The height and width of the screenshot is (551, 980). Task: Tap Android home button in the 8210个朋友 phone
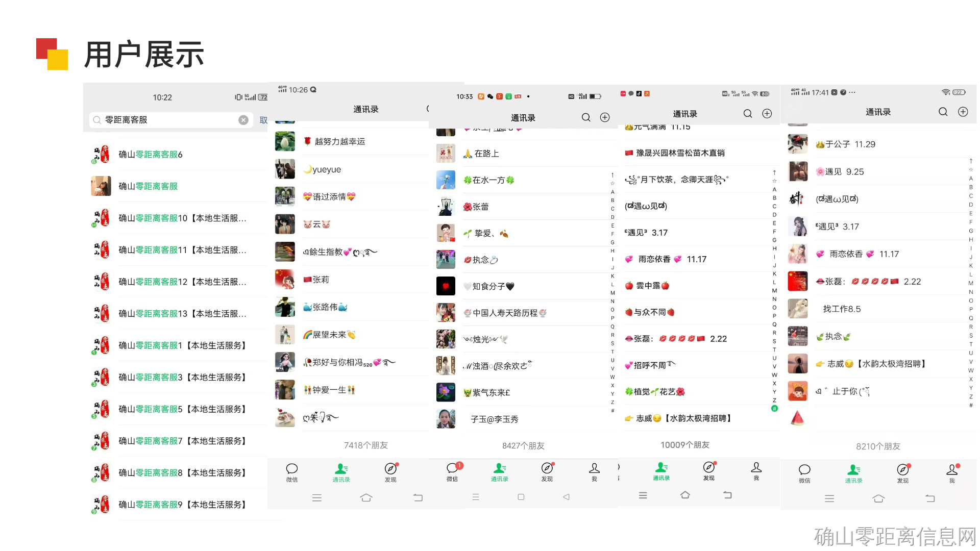click(x=878, y=498)
